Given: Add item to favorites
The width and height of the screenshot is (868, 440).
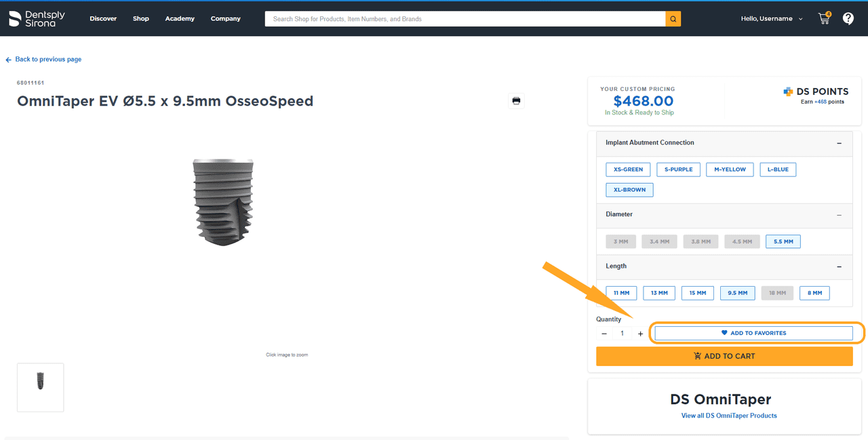Looking at the screenshot, I should [753, 333].
